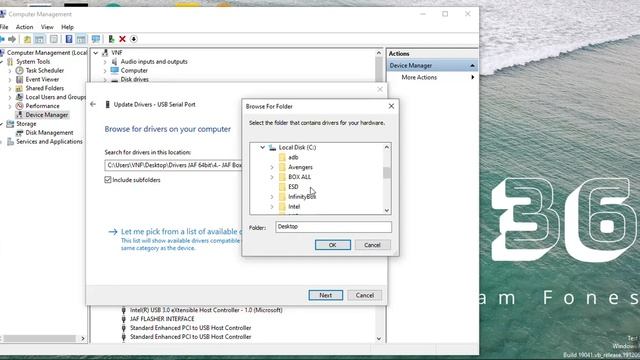Select System Tools in the console tree

[33, 62]
